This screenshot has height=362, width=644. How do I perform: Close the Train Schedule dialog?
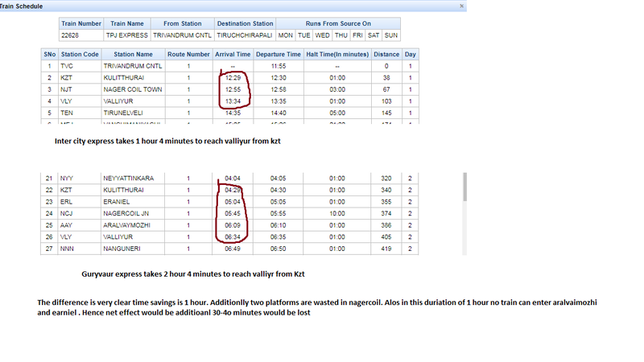[x=461, y=6]
